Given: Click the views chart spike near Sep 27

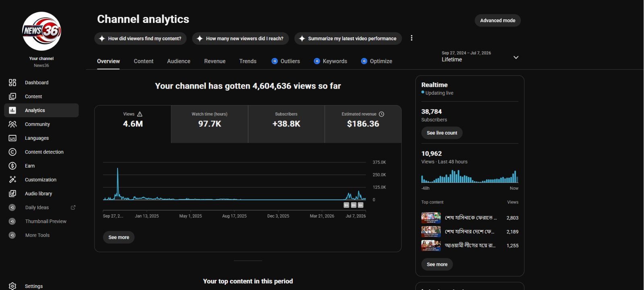Looking at the screenshot, I should pyautogui.click(x=118, y=183).
